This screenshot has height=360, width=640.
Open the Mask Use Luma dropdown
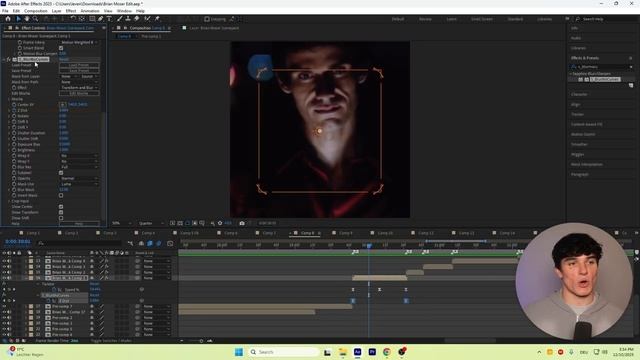(79, 184)
